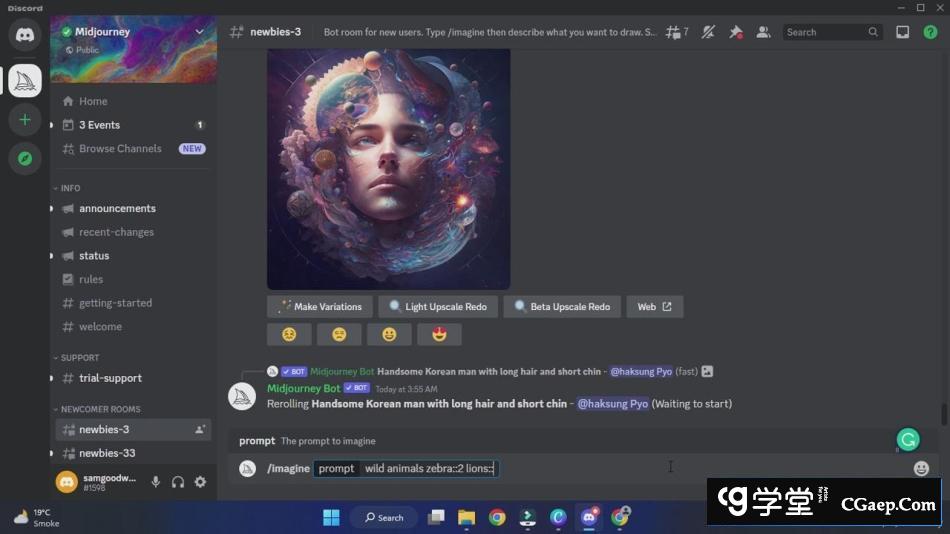
Task: Deafen audio with headphones icon
Action: tap(178, 482)
